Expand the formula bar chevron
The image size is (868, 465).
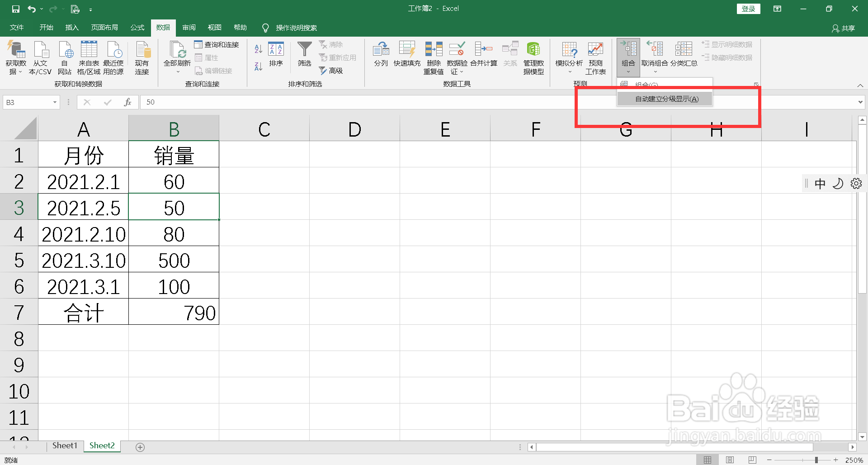(860, 102)
